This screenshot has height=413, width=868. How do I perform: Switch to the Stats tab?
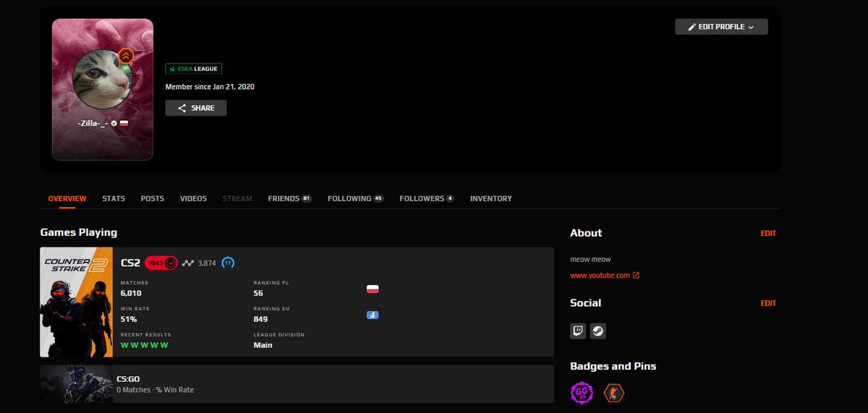click(114, 198)
